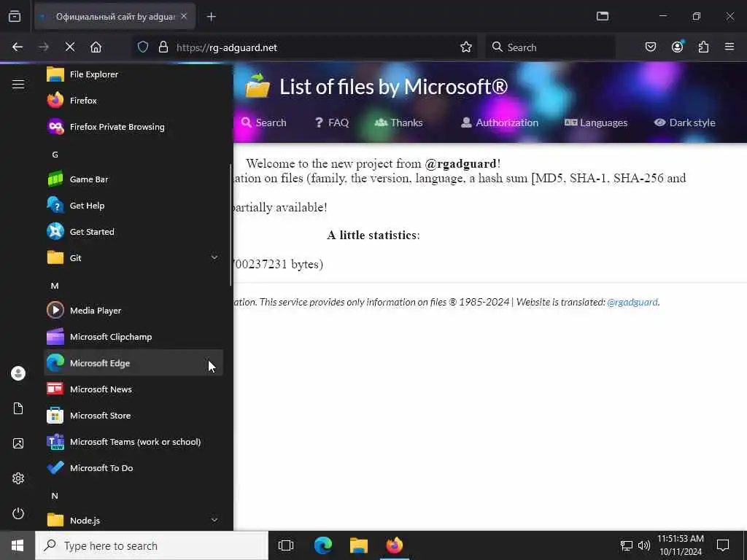View site security padlock info
This screenshot has height=560, width=747.
163,47
